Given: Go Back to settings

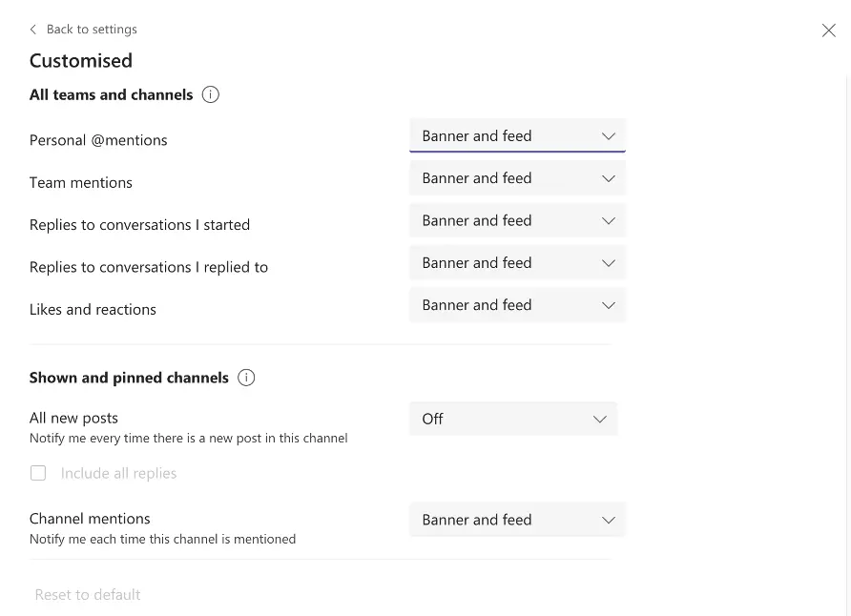Looking at the screenshot, I should coord(92,30).
